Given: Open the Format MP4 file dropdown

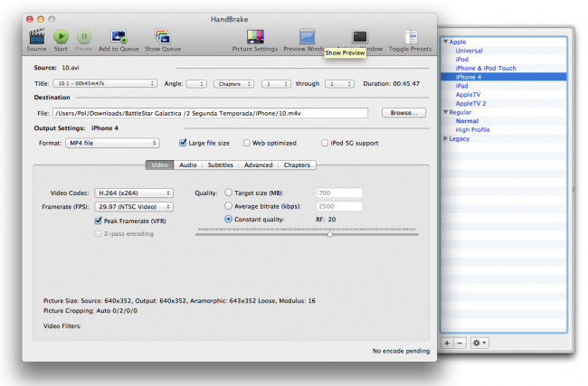Looking at the screenshot, I should pyautogui.click(x=112, y=143).
